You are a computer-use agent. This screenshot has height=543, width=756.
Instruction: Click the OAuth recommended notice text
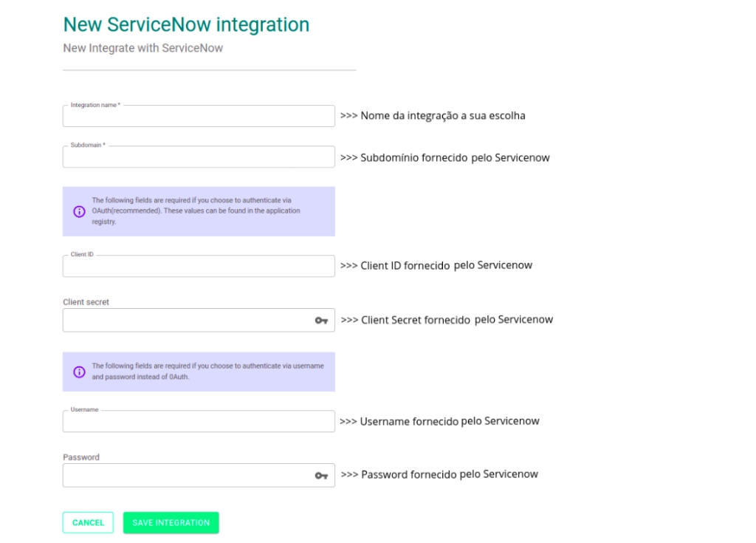pos(196,211)
